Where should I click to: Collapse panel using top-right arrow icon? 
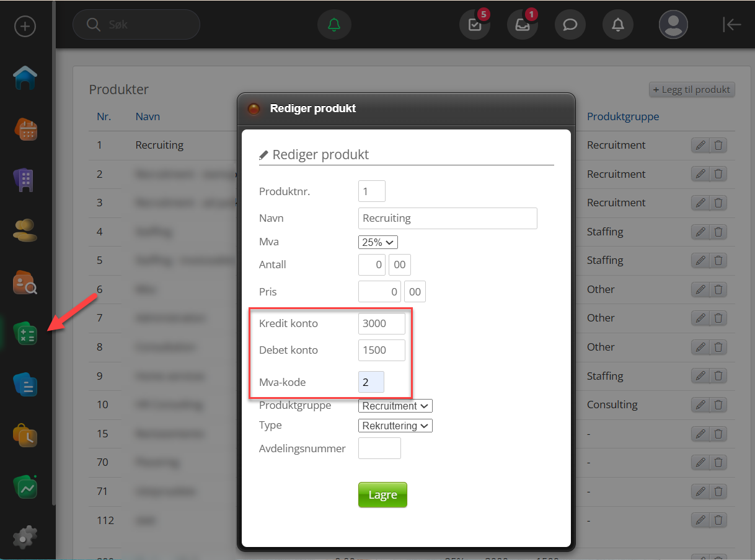(732, 25)
